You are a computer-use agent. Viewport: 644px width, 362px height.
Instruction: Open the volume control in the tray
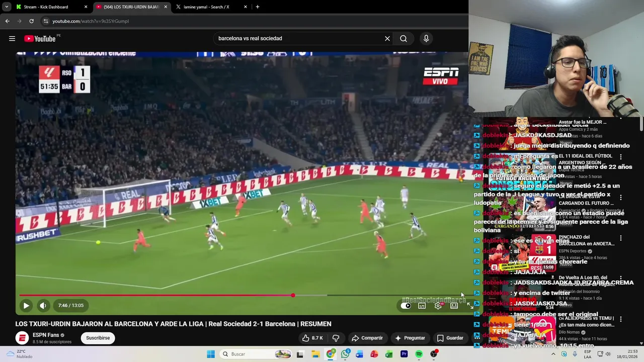point(608,354)
